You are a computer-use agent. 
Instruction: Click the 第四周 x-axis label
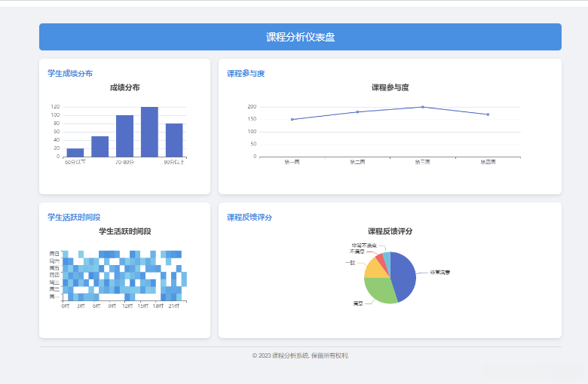point(488,162)
